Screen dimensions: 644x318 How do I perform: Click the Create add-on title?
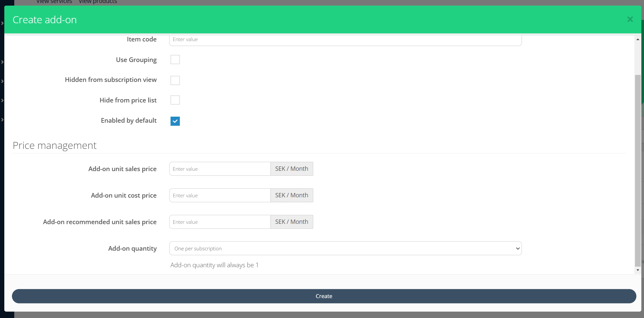(x=44, y=20)
